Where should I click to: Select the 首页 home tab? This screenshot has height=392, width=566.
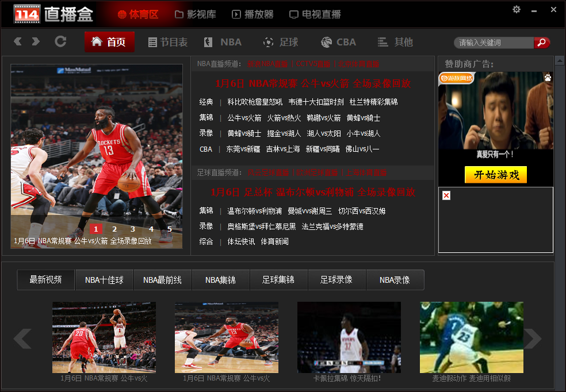pos(109,42)
